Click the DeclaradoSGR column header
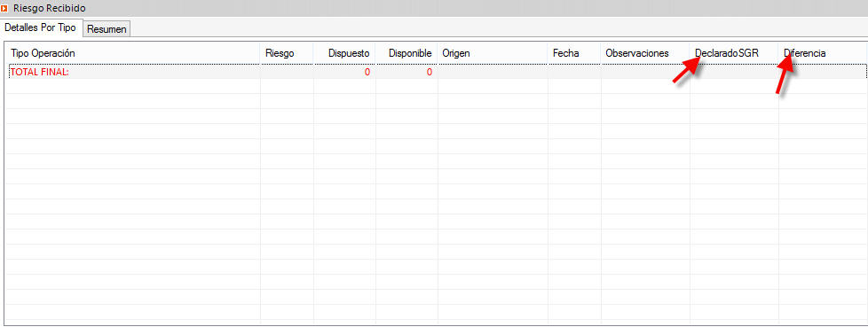This screenshot has height=327, width=868. [x=734, y=53]
